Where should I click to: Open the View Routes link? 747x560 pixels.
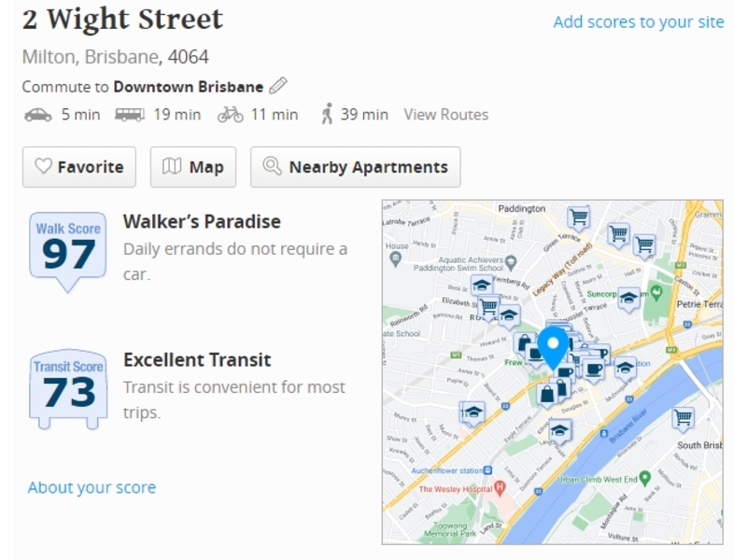coord(446,115)
